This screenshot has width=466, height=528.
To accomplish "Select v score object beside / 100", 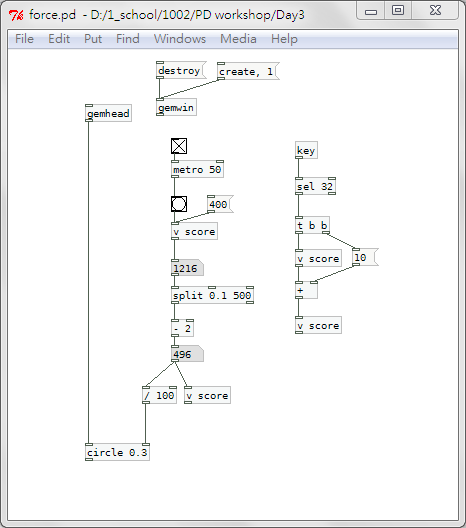I will (x=207, y=395).
